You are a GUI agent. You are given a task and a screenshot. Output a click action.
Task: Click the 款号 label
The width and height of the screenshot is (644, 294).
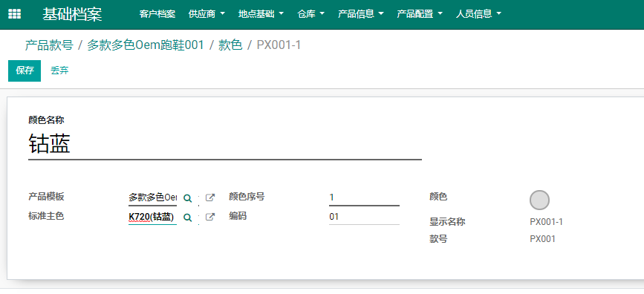(438, 239)
